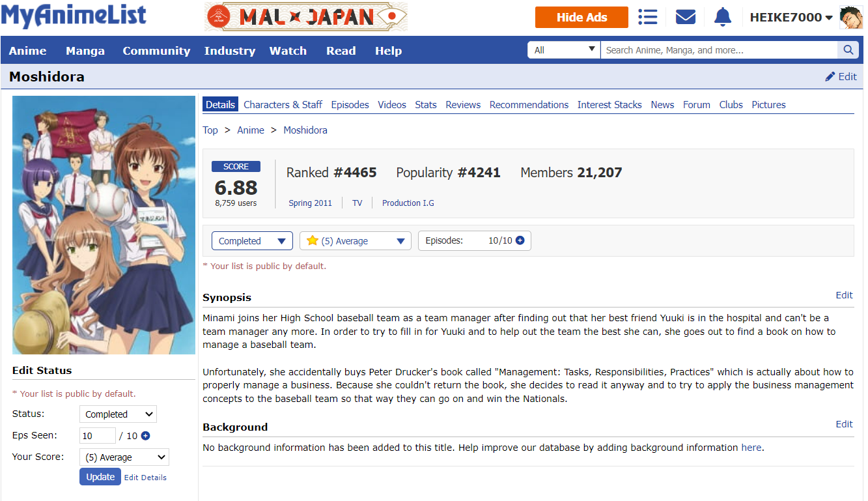Click the search magnifier button
868x501 pixels.
[x=848, y=50]
